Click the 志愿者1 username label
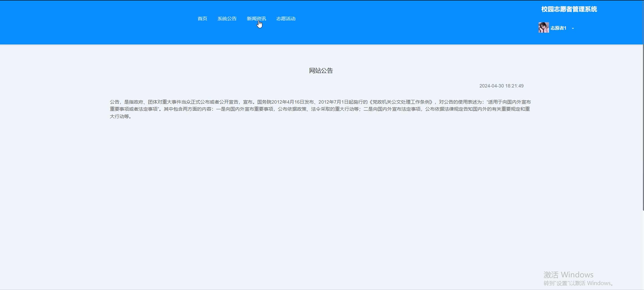The image size is (644, 290). [558, 28]
